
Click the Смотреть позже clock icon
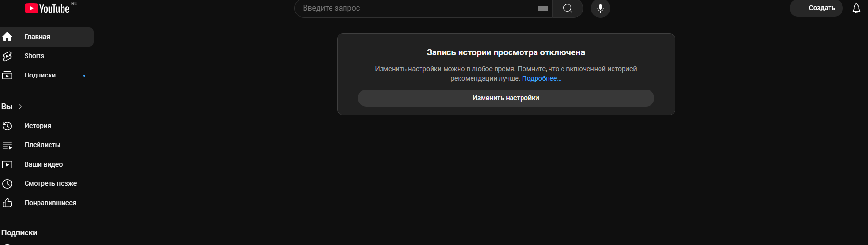tap(7, 183)
